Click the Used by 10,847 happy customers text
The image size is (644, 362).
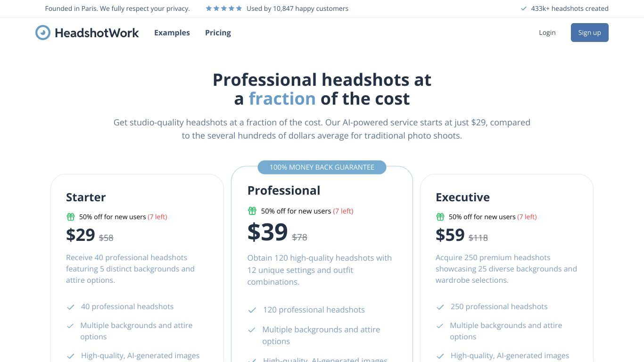297,8
